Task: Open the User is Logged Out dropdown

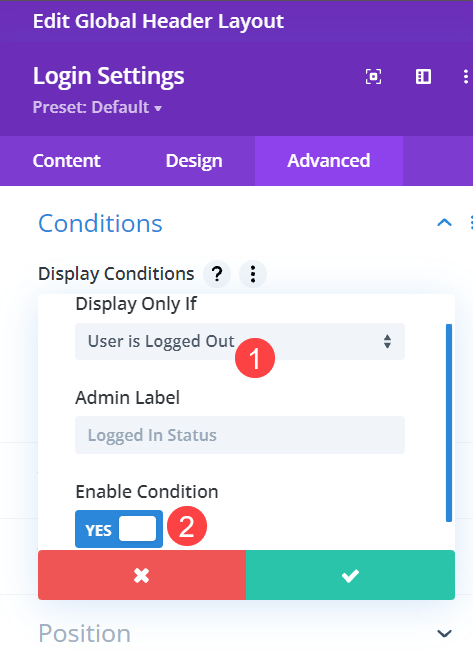Action: 240,341
